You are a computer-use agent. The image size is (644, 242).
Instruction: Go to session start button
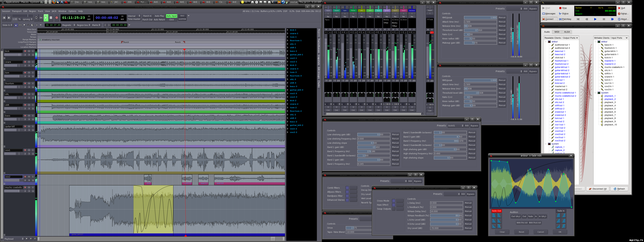click(4, 18)
